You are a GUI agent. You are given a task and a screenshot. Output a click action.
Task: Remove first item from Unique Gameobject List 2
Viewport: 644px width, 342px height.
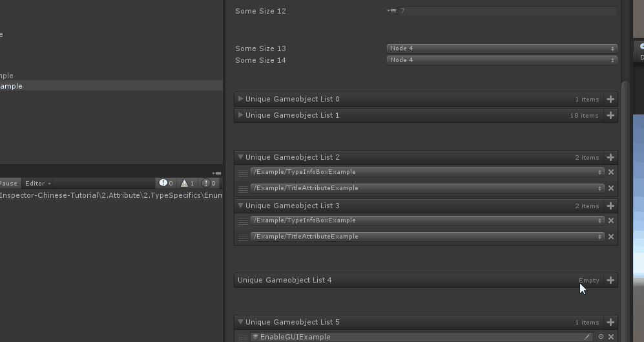pyautogui.click(x=611, y=172)
